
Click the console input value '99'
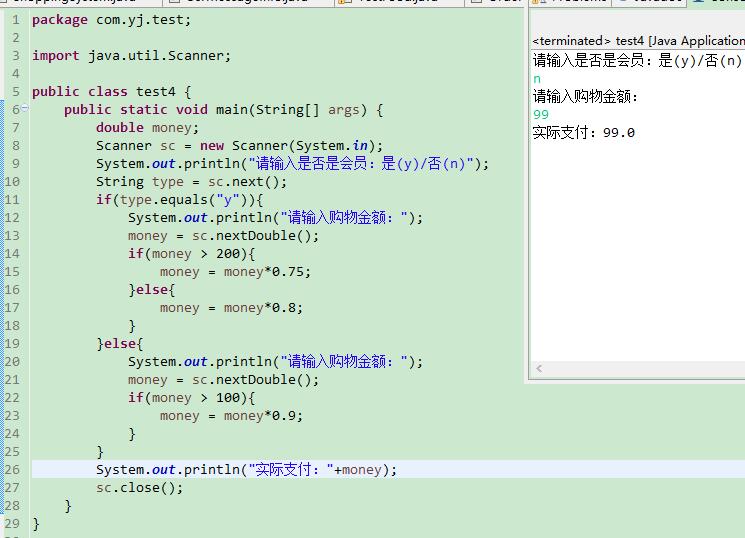541,114
